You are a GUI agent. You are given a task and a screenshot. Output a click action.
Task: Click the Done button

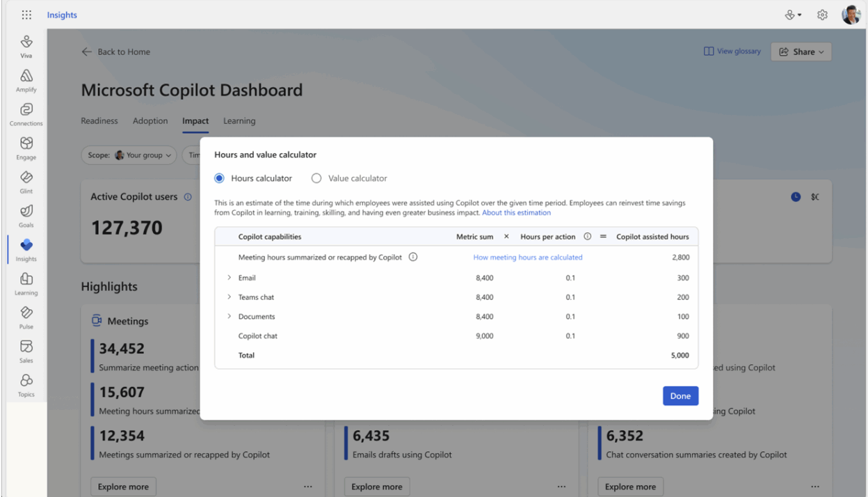point(680,396)
